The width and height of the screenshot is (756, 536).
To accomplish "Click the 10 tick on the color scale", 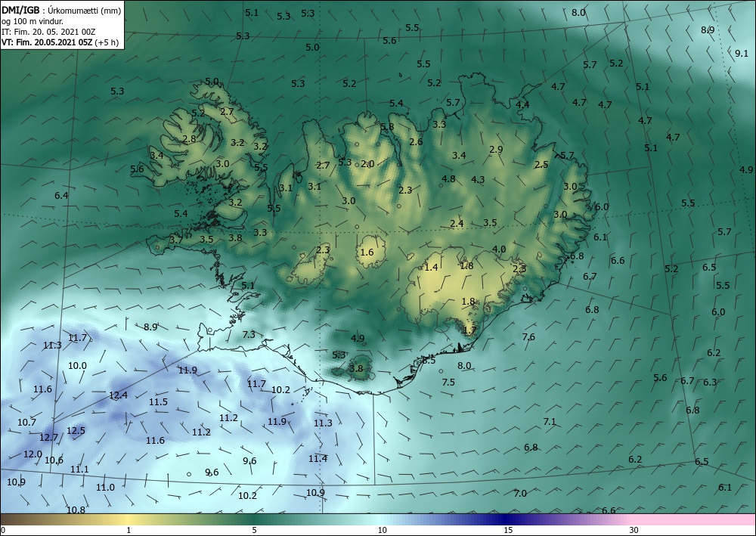I will click(382, 530).
